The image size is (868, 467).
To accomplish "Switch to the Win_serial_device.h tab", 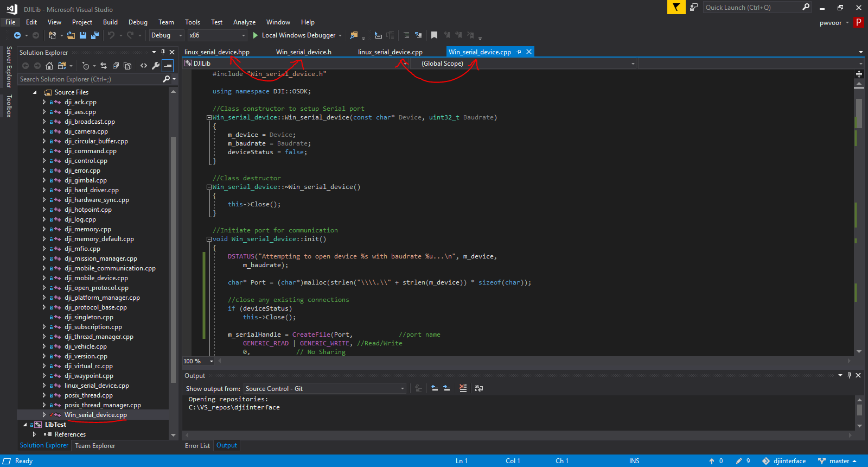I will pyautogui.click(x=303, y=52).
